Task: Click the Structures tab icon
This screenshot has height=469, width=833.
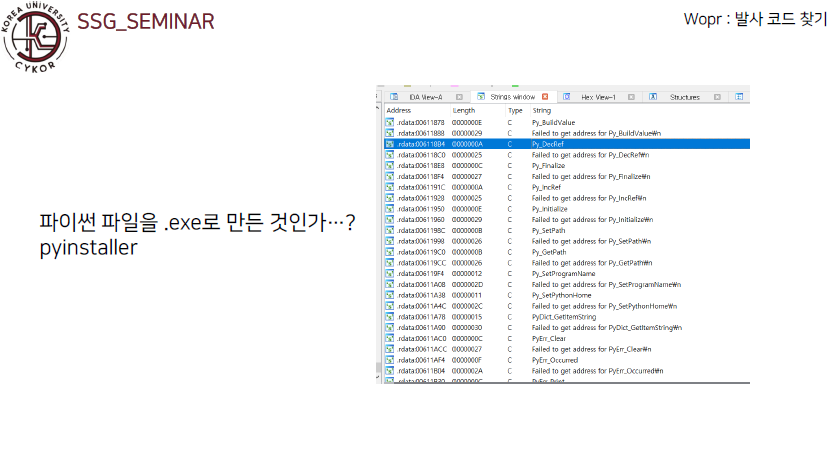Action: coord(653,97)
